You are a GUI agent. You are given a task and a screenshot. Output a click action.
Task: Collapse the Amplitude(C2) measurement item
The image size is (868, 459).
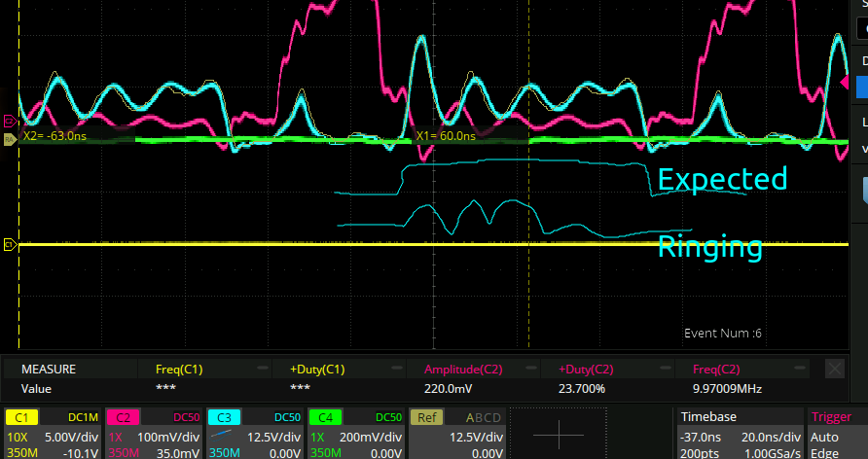[530, 370]
